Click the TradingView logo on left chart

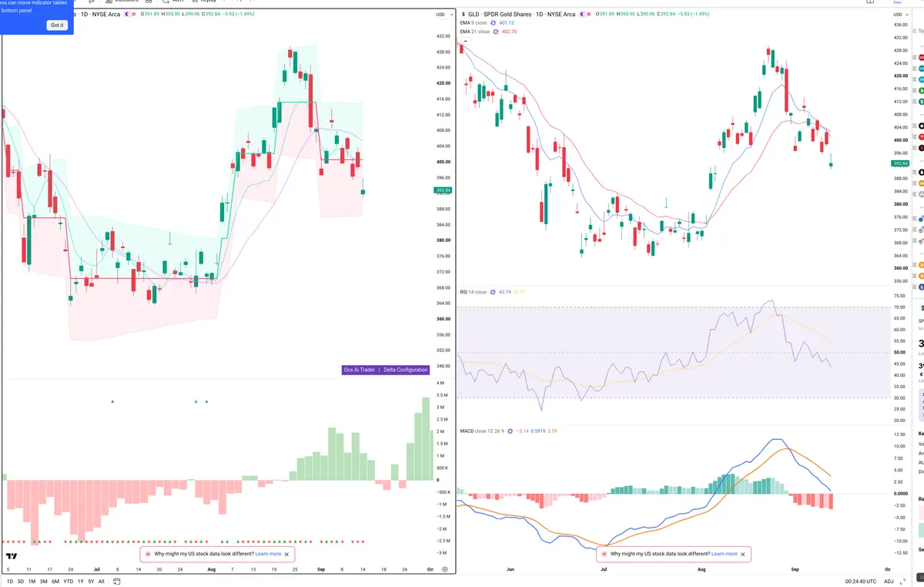(x=12, y=556)
